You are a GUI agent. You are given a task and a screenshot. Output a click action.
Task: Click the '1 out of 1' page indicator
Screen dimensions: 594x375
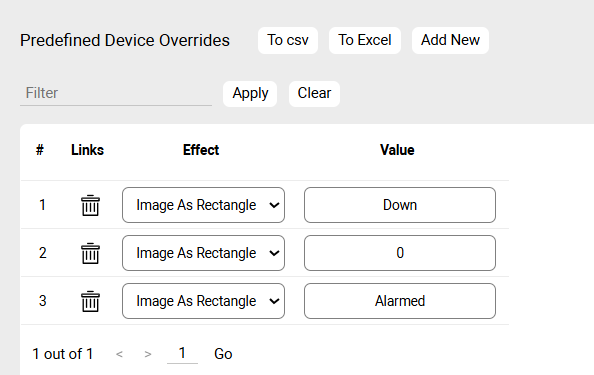[x=63, y=354]
